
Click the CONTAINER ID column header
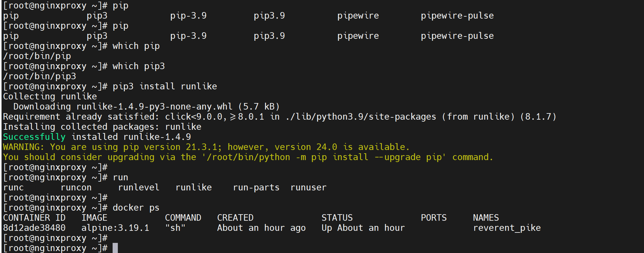point(34,218)
